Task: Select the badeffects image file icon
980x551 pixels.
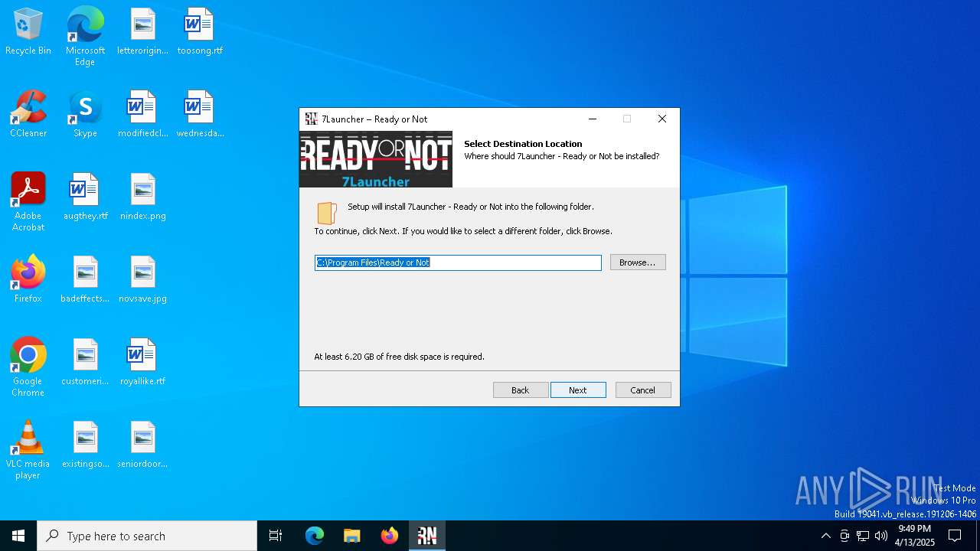Action: (85, 280)
